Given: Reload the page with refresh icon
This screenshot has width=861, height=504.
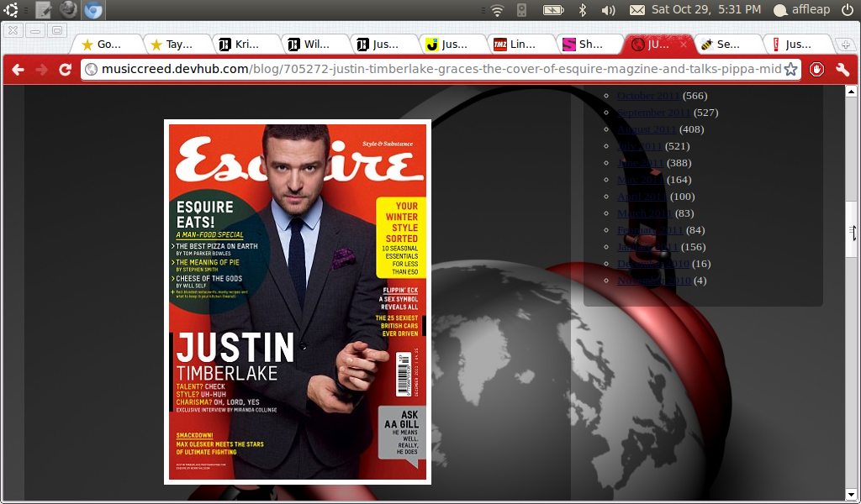Looking at the screenshot, I should point(65,70).
